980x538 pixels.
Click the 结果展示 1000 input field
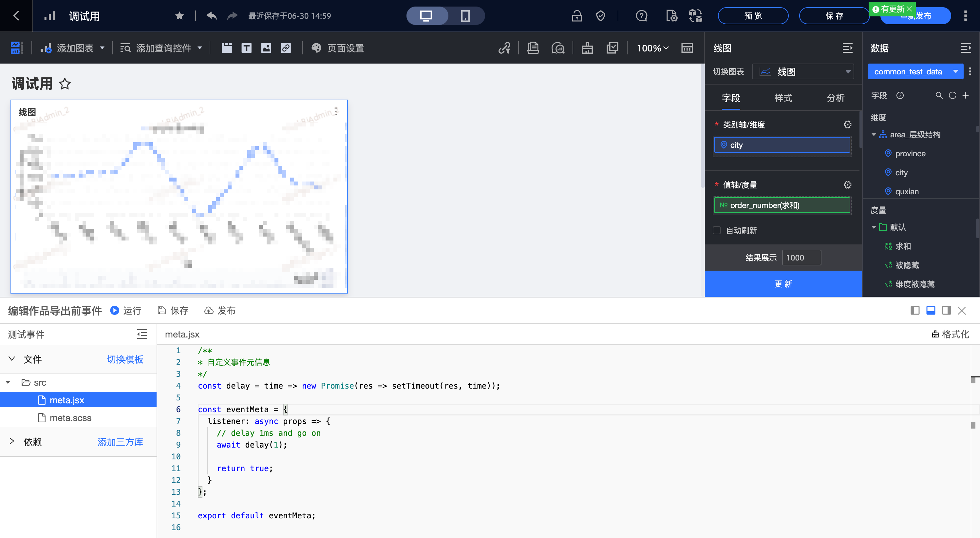801,258
